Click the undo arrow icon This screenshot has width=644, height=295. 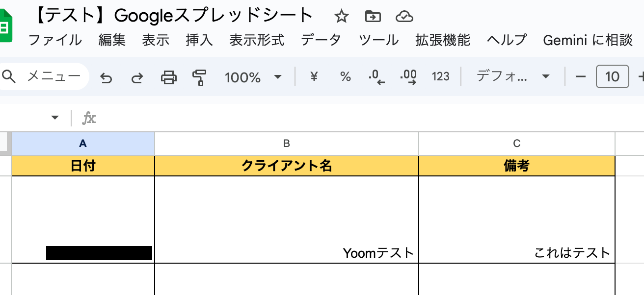[106, 77]
